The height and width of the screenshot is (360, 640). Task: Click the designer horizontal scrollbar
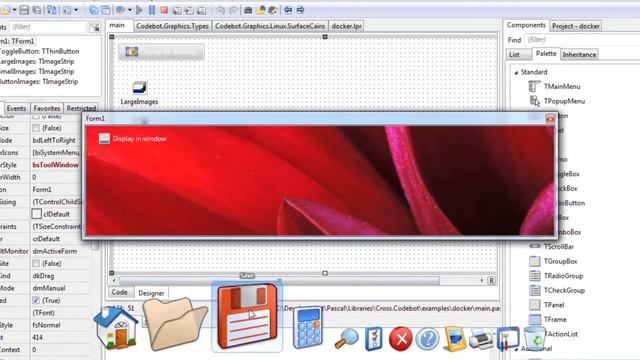tap(279, 281)
